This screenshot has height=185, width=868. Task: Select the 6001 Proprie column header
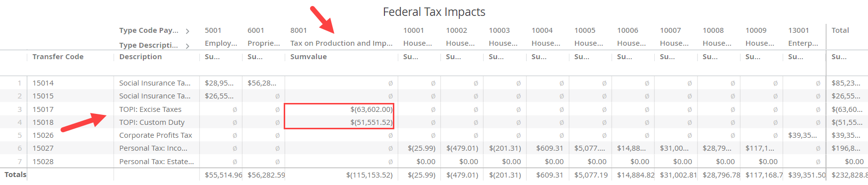[263, 37]
